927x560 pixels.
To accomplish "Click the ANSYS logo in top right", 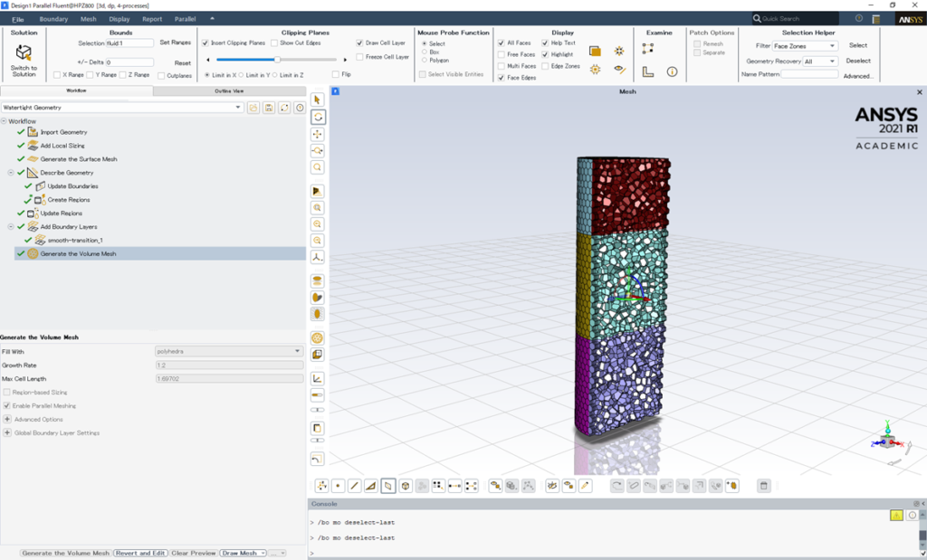I will click(911, 20).
